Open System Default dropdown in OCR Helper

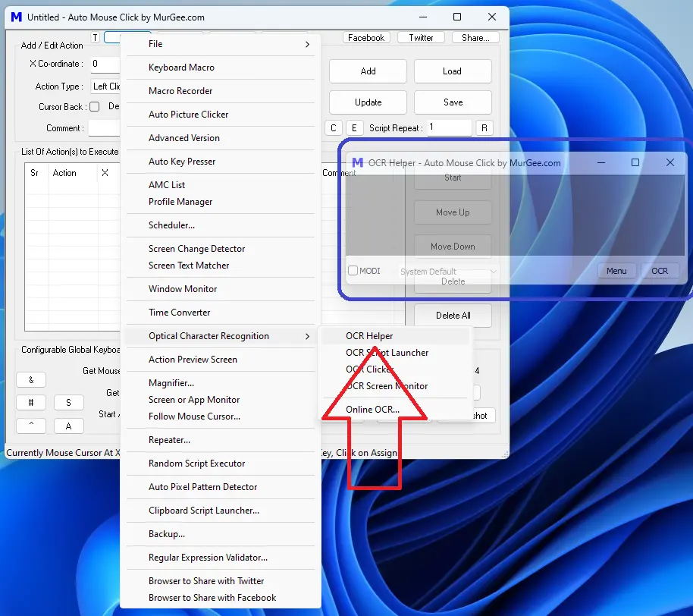tap(447, 271)
